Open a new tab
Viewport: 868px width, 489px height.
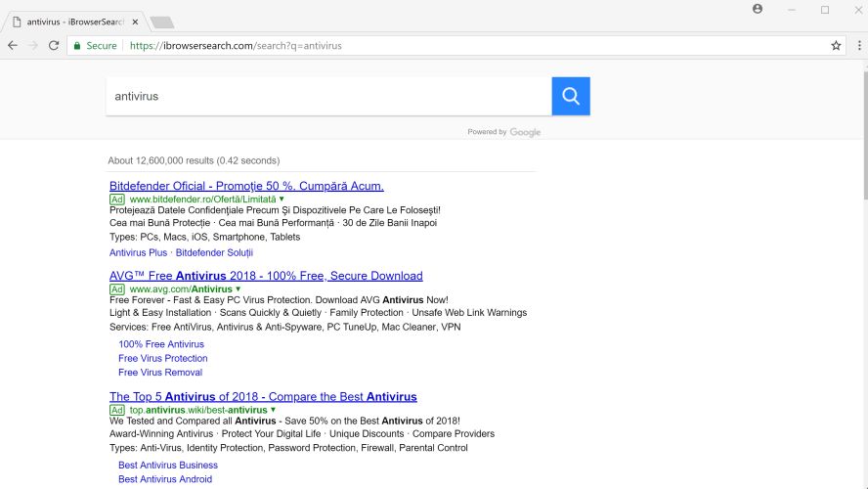162,22
